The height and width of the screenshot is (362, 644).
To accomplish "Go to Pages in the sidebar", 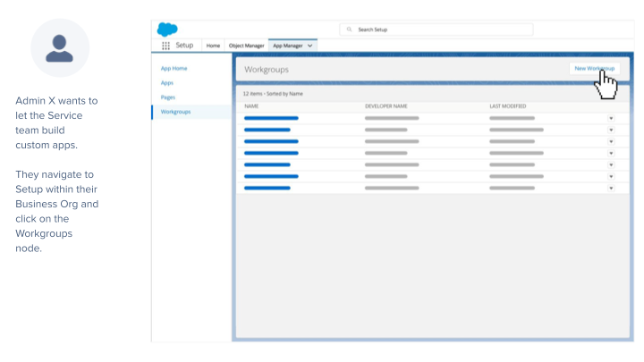I will click(168, 97).
